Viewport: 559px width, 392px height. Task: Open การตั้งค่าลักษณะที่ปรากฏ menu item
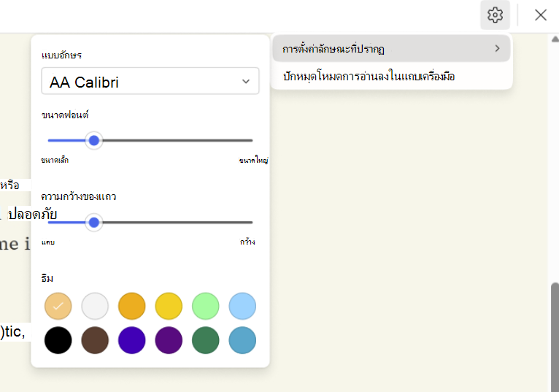coord(391,48)
